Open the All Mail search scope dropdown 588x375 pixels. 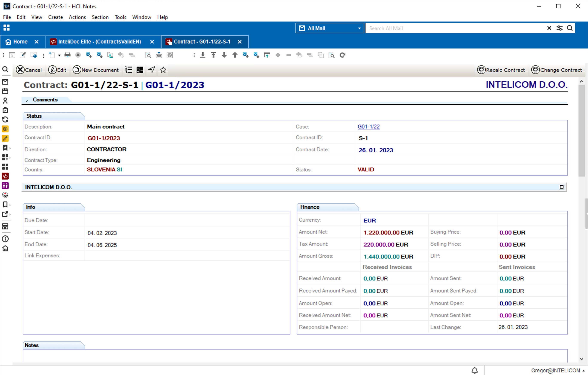330,28
